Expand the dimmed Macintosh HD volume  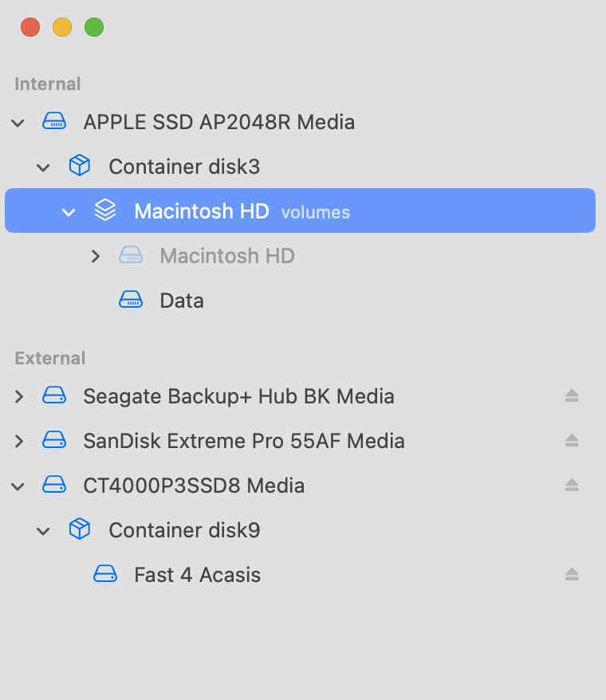[96, 256]
